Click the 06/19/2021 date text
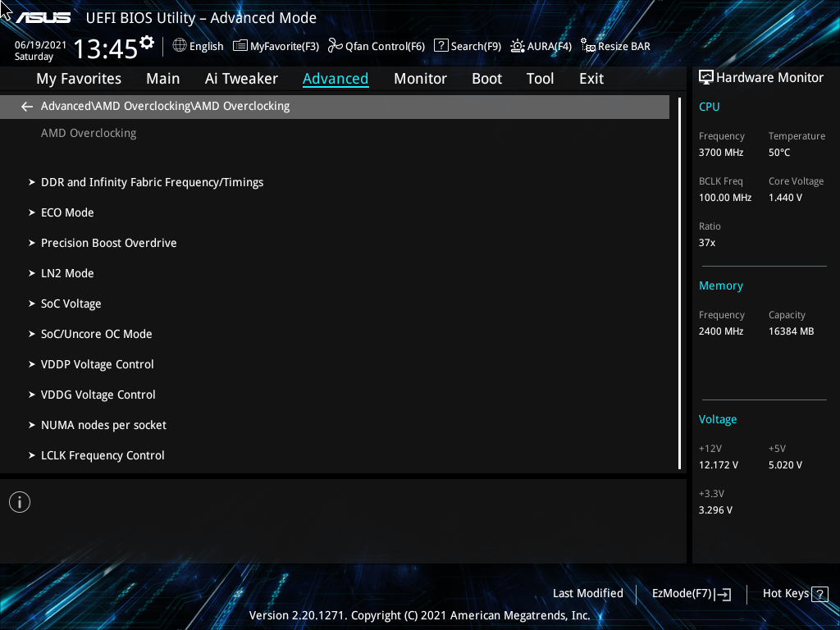This screenshot has width=840, height=630. click(x=40, y=45)
